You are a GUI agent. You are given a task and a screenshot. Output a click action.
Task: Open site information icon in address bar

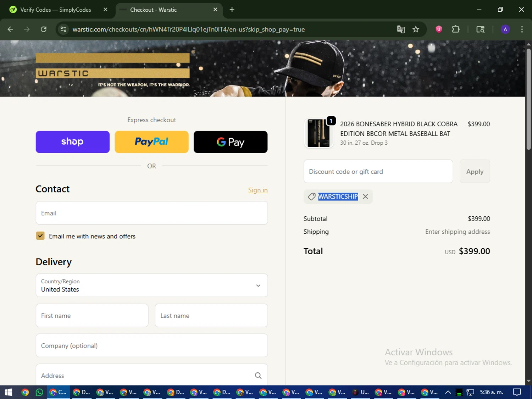click(x=63, y=29)
